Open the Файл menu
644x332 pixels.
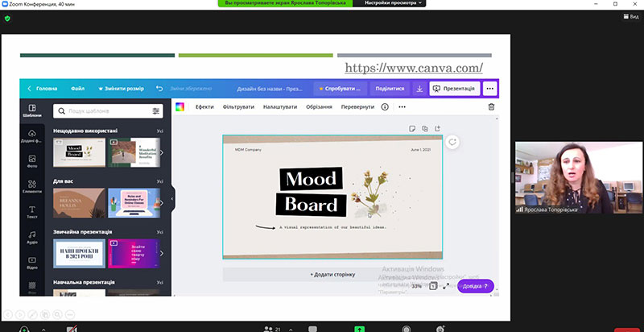(x=77, y=89)
